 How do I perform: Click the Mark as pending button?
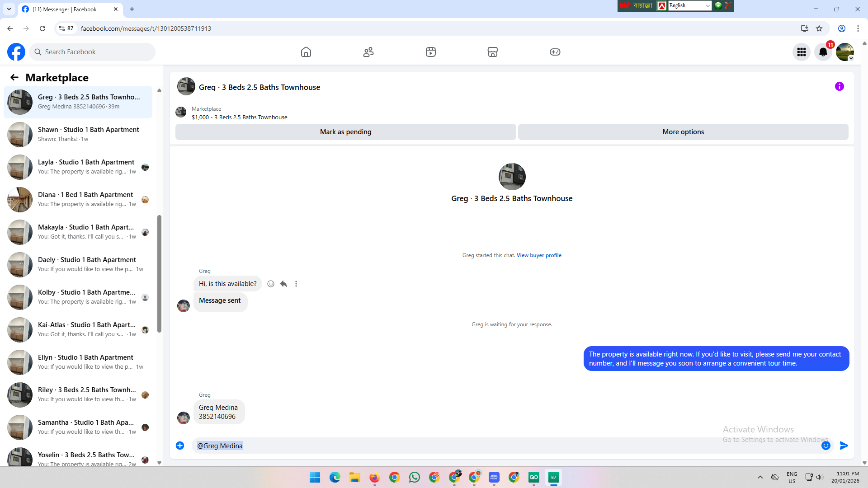(x=346, y=132)
